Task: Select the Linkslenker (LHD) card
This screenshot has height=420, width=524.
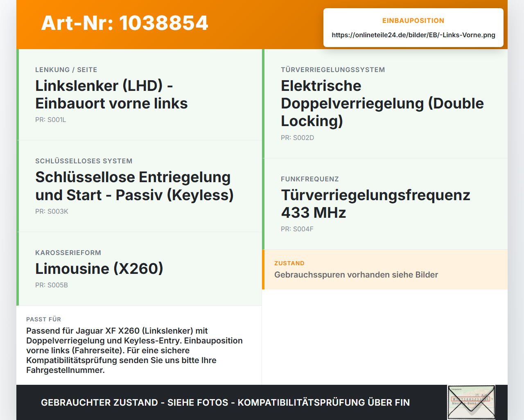Action: click(139, 95)
